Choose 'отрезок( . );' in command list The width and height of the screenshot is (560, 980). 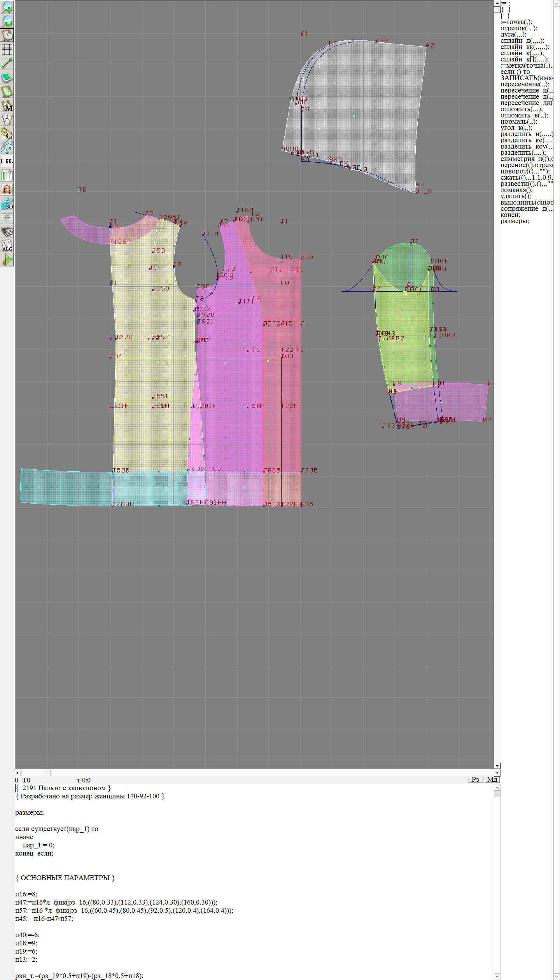point(519,28)
